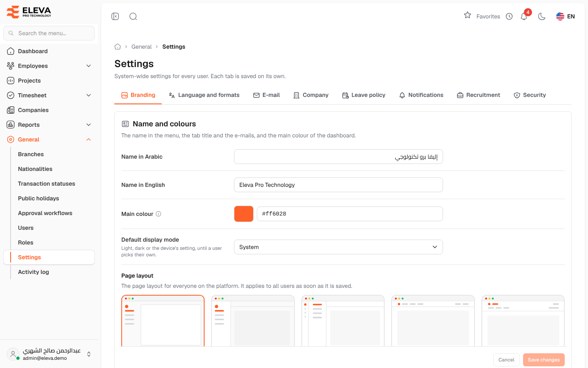
Task: Click the Companies building icon in sidebar
Action: pyautogui.click(x=11, y=110)
